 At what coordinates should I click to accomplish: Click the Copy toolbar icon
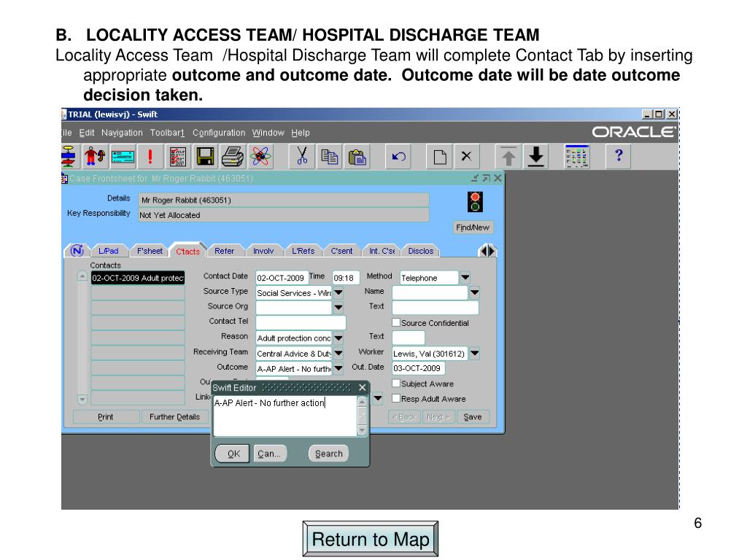pyautogui.click(x=329, y=156)
